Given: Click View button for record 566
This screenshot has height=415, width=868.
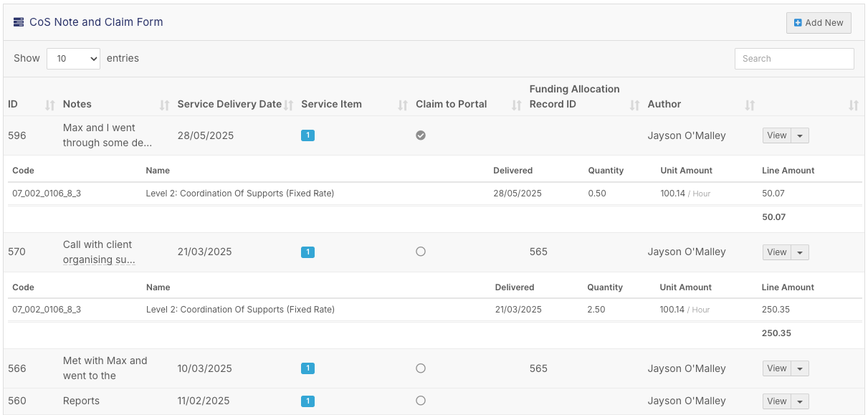Looking at the screenshot, I should point(776,368).
